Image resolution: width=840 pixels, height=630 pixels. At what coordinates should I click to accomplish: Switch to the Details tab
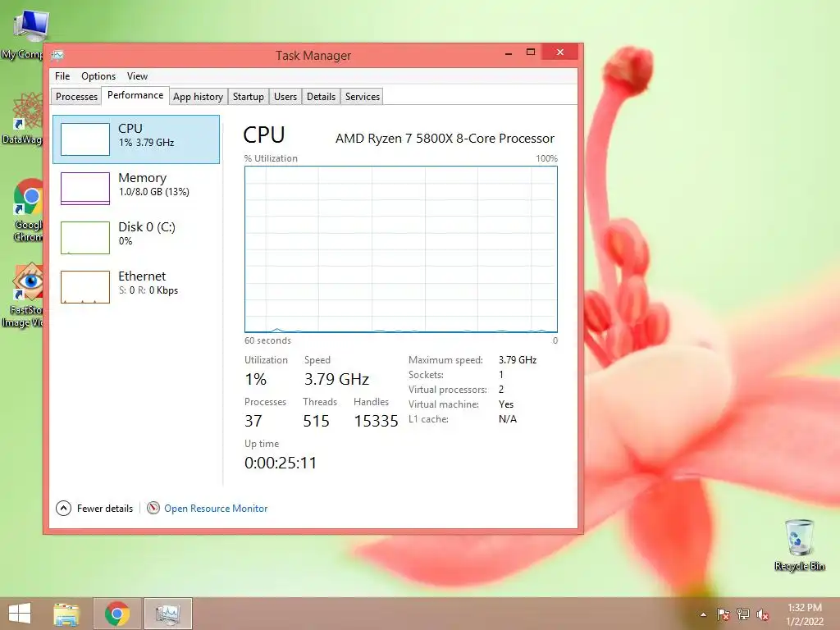[x=321, y=97]
